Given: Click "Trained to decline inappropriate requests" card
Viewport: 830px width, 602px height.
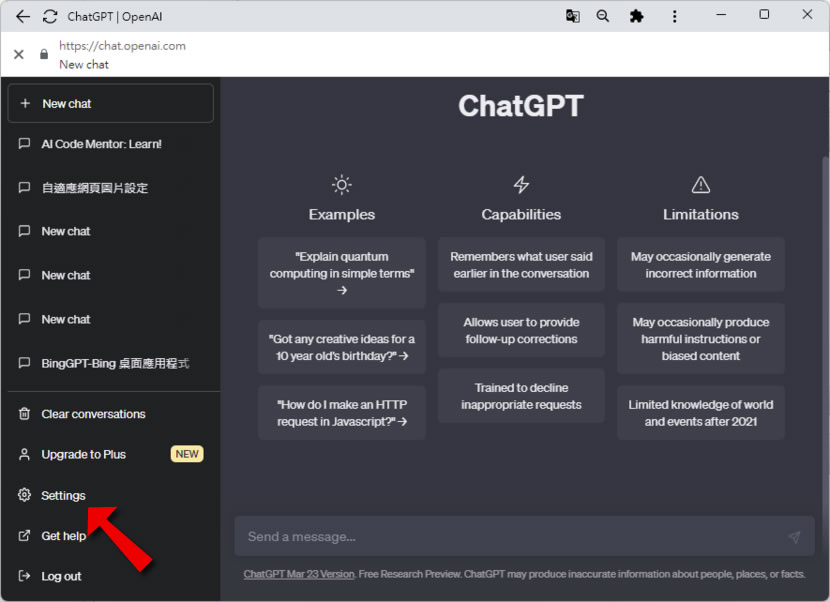Looking at the screenshot, I should pyautogui.click(x=521, y=396).
